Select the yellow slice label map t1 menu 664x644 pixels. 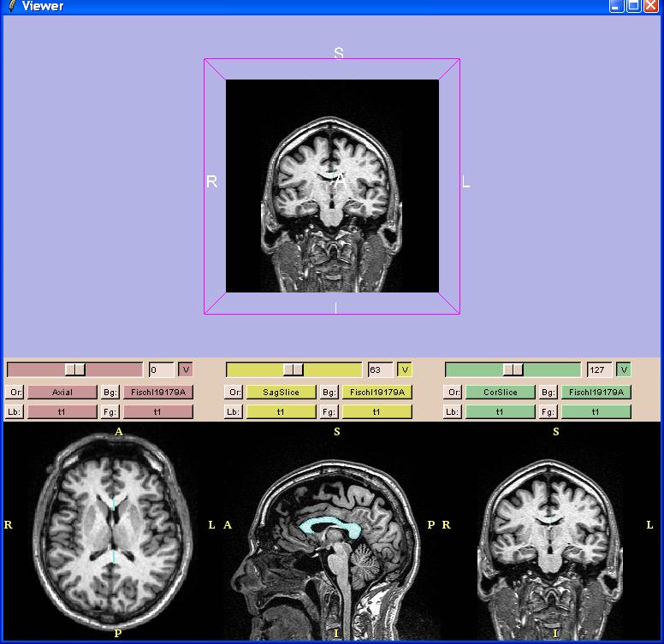(282, 412)
